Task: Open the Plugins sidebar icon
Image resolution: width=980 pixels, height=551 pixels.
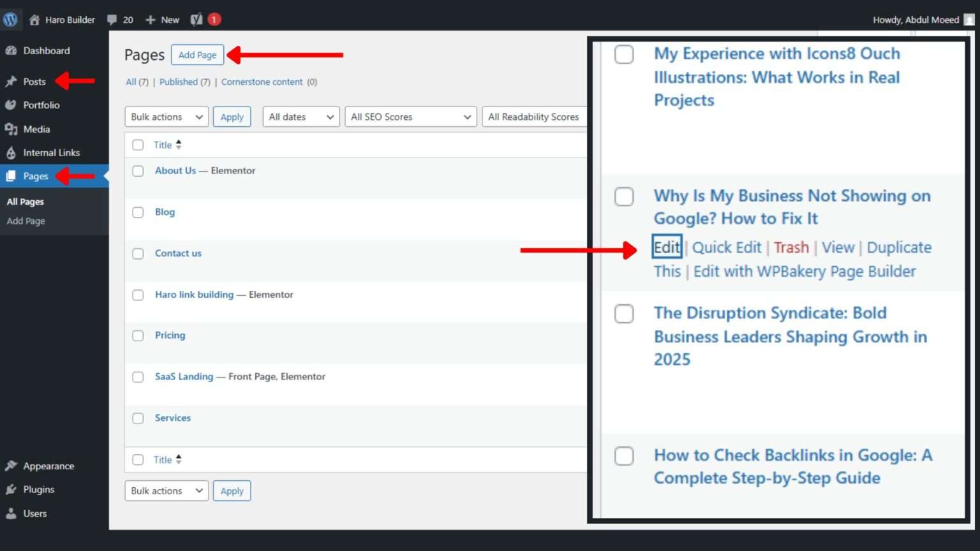Action: click(x=11, y=489)
